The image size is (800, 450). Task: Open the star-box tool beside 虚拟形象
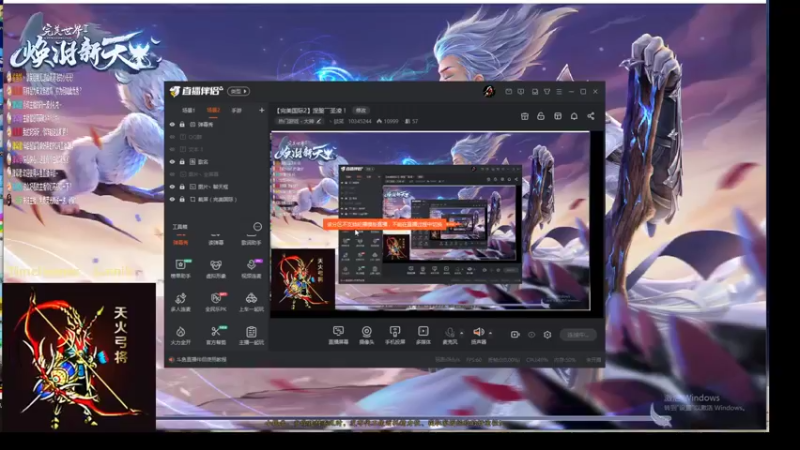click(180, 268)
